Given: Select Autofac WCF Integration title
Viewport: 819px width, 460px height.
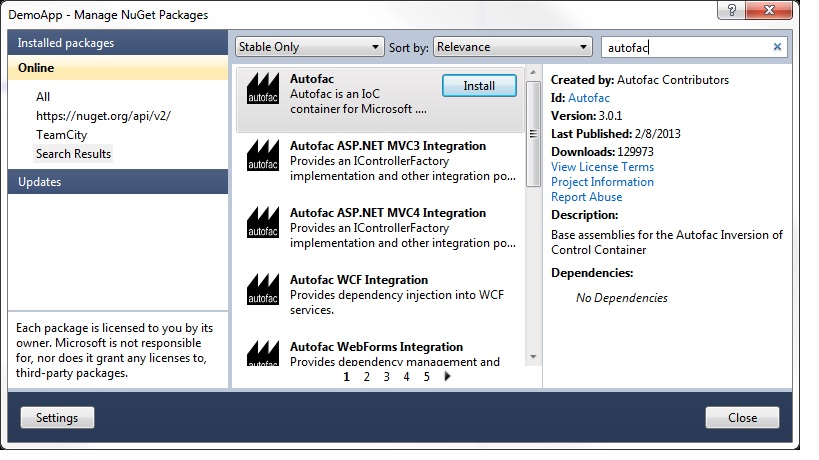Looking at the screenshot, I should coord(359,279).
